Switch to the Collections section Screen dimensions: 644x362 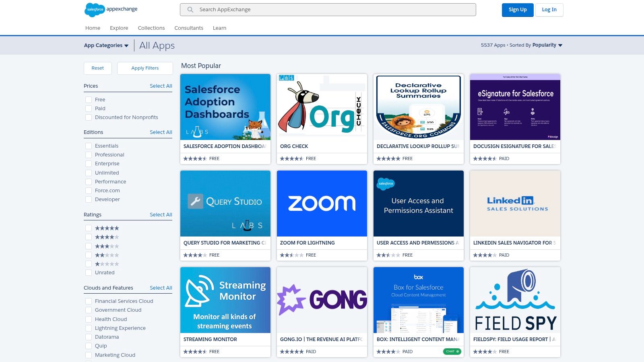click(151, 28)
